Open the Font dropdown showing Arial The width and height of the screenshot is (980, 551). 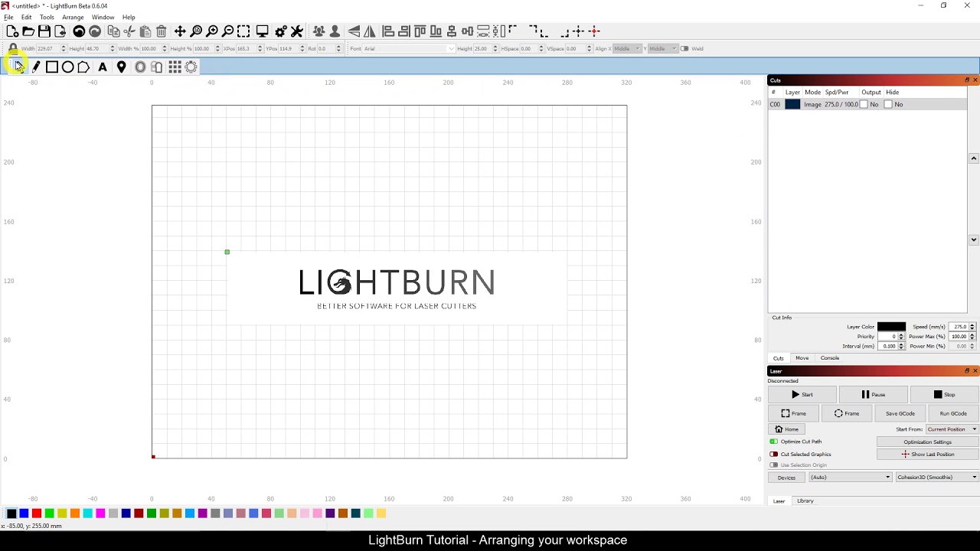[x=409, y=49]
